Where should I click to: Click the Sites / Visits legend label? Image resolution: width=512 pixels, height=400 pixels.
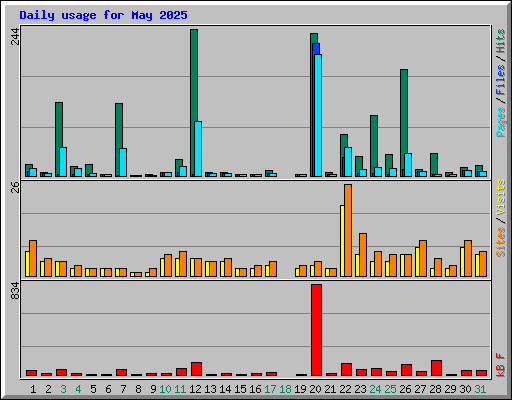[x=500, y=218]
